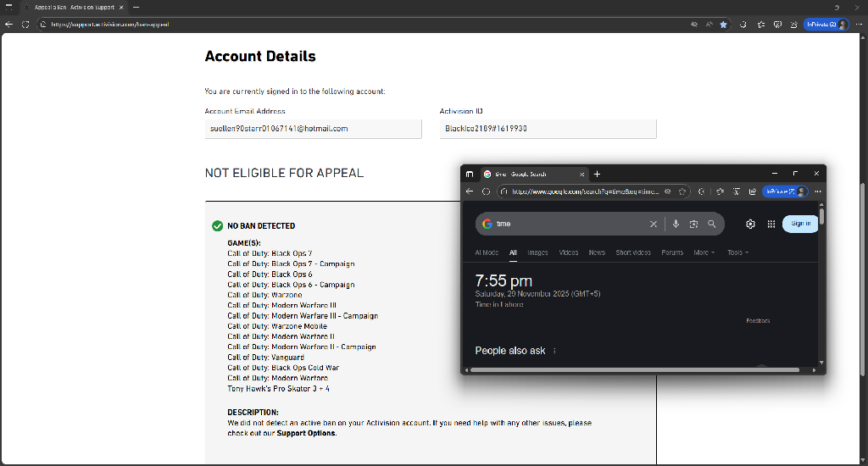Switch to the News results tab
The width and height of the screenshot is (868, 466).
597,252
